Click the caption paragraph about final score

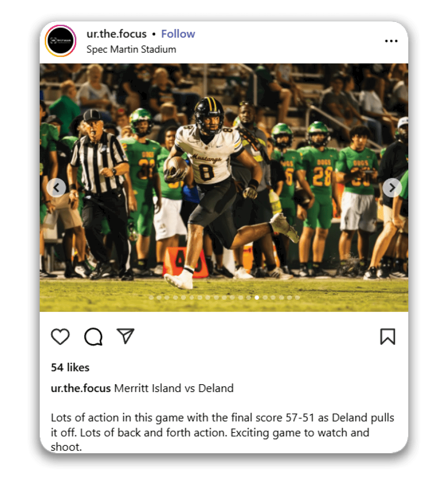[222, 432]
